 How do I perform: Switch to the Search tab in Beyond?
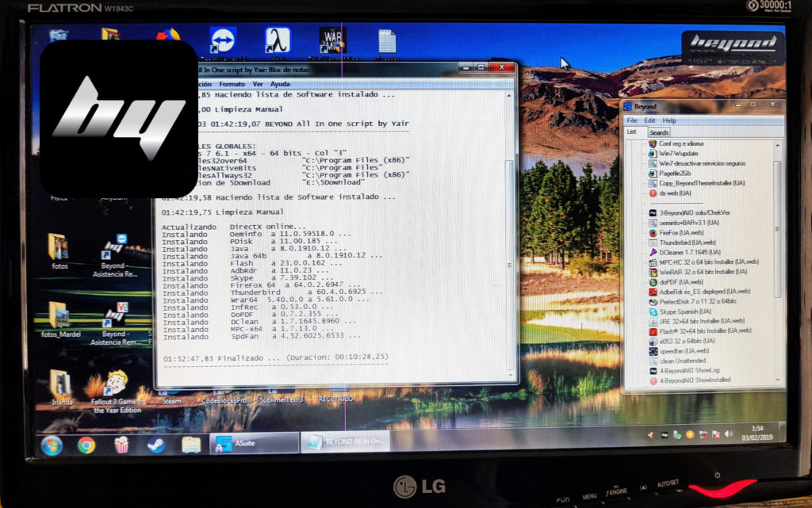[x=658, y=132]
